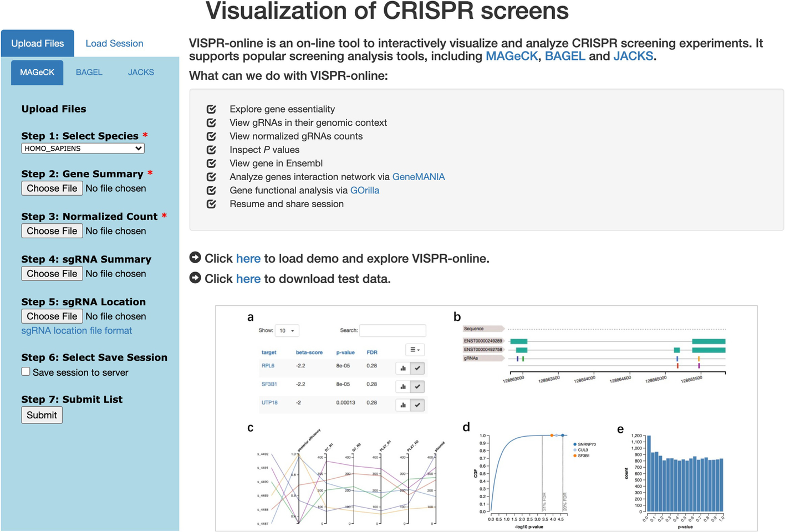The height and width of the screenshot is (532, 785).
Task: Select the JACKS sub-tab
Action: [x=141, y=73]
